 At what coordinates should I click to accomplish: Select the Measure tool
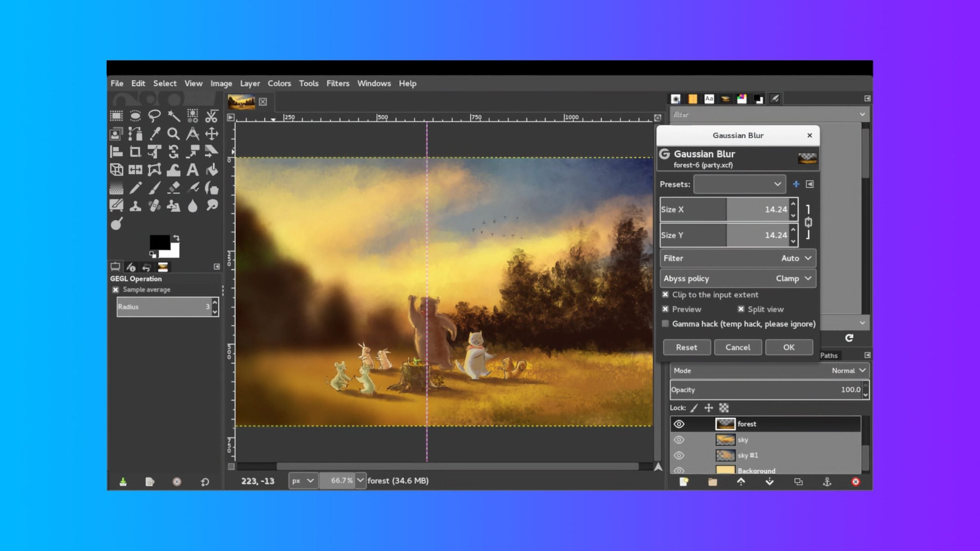[193, 134]
